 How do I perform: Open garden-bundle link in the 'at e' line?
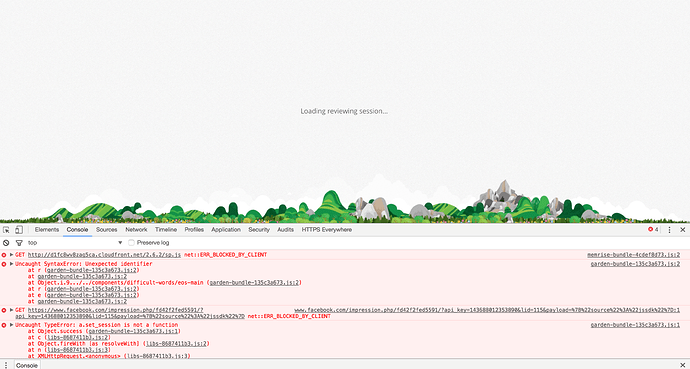click(92, 295)
